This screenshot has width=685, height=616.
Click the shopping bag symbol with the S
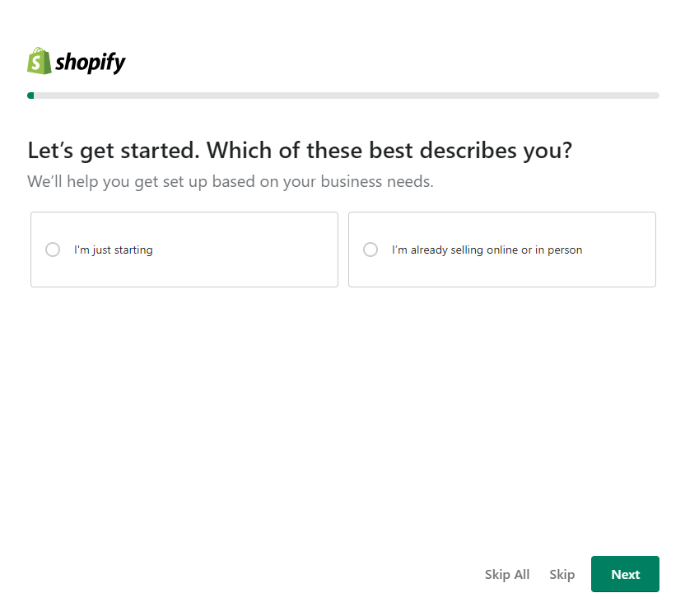coord(39,61)
